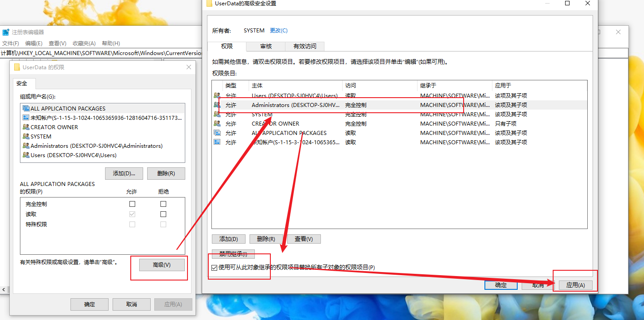
Task: Click 应用(A) in UserData permissions dialog
Action: click(173, 304)
